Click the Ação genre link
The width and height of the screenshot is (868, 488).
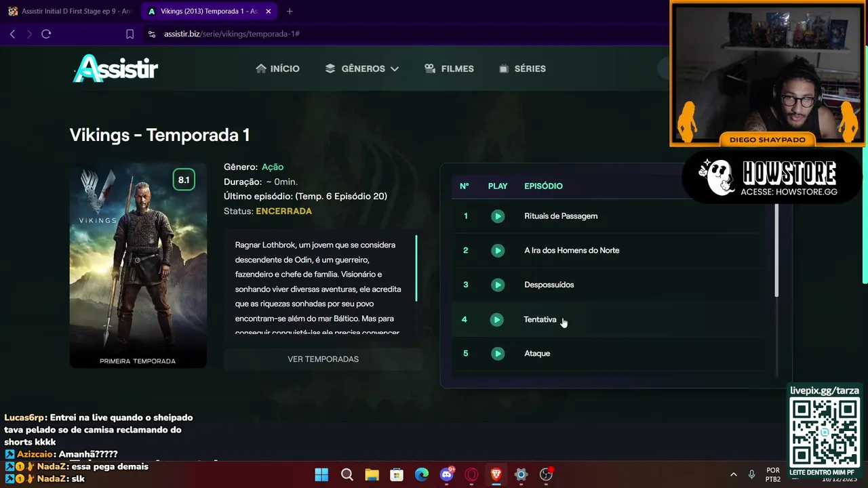(x=273, y=167)
